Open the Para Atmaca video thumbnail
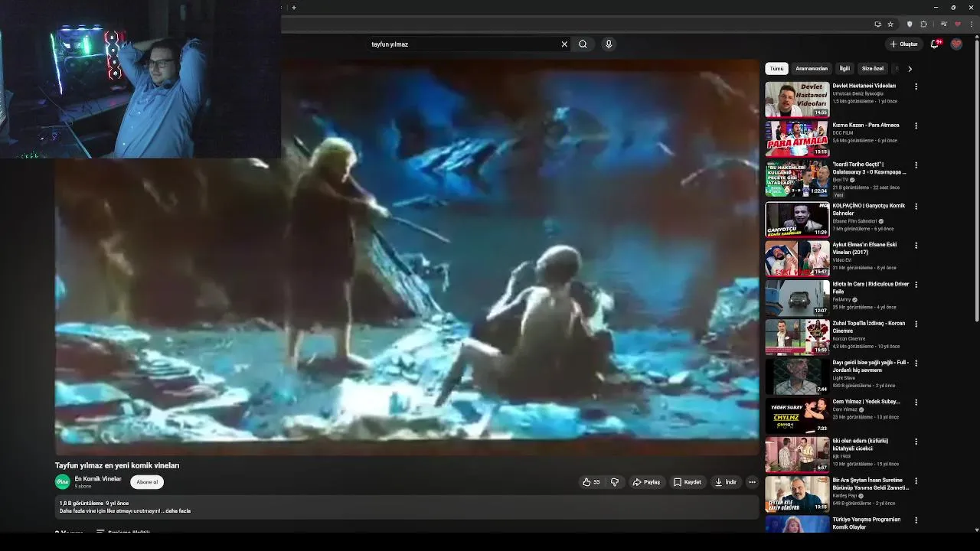 pyautogui.click(x=797, y=139)
